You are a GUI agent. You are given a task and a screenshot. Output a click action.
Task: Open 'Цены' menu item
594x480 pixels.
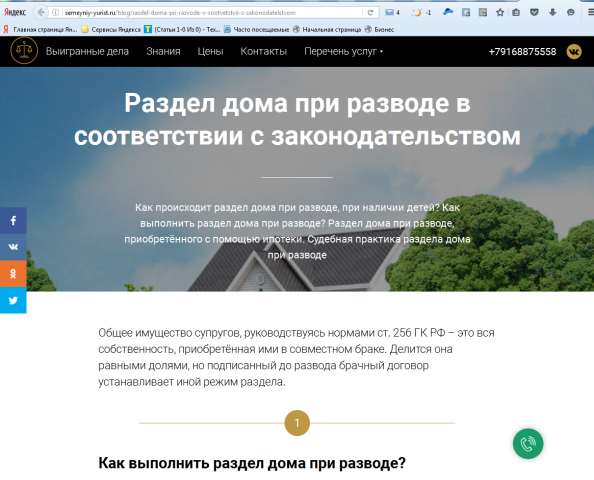pos(210,51)
